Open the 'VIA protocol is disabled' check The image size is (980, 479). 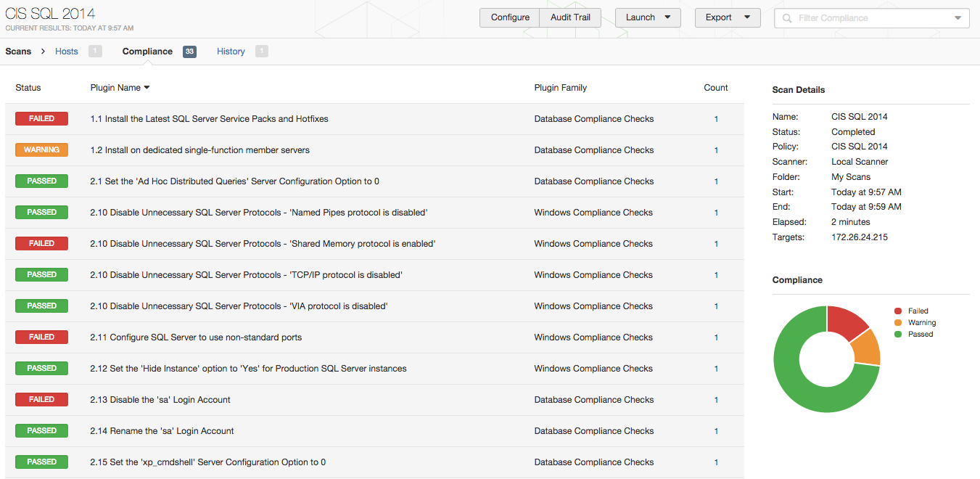tap(239, 306)
